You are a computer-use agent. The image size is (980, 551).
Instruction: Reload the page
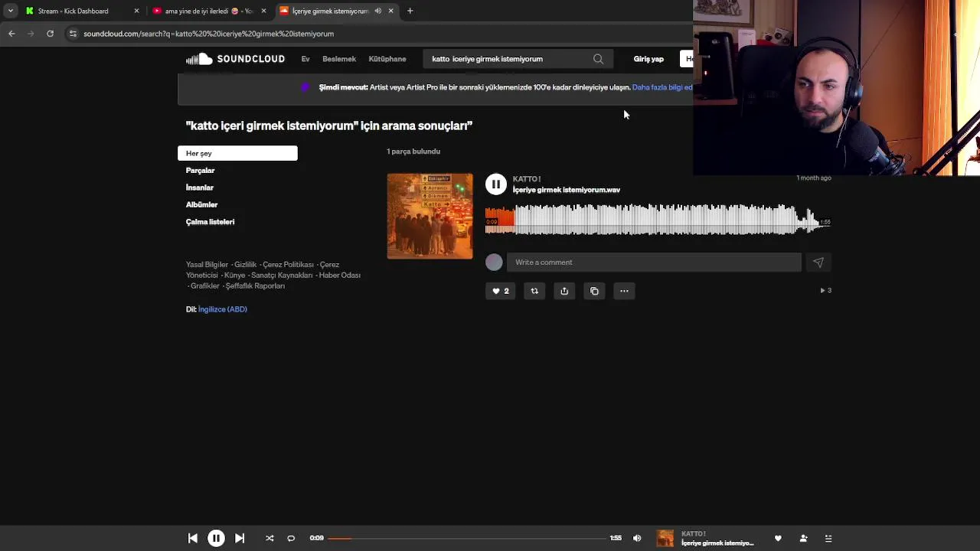coord(50,34)
